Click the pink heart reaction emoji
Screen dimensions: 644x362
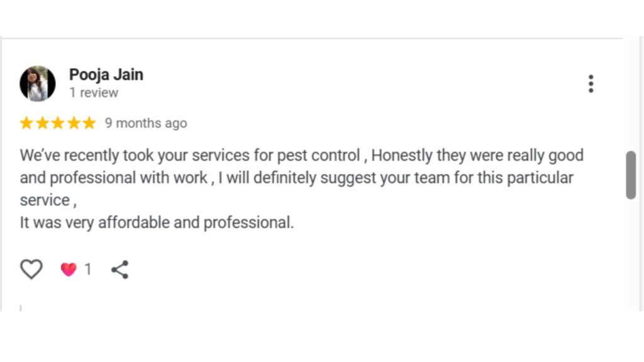click(x=68, y=270)
